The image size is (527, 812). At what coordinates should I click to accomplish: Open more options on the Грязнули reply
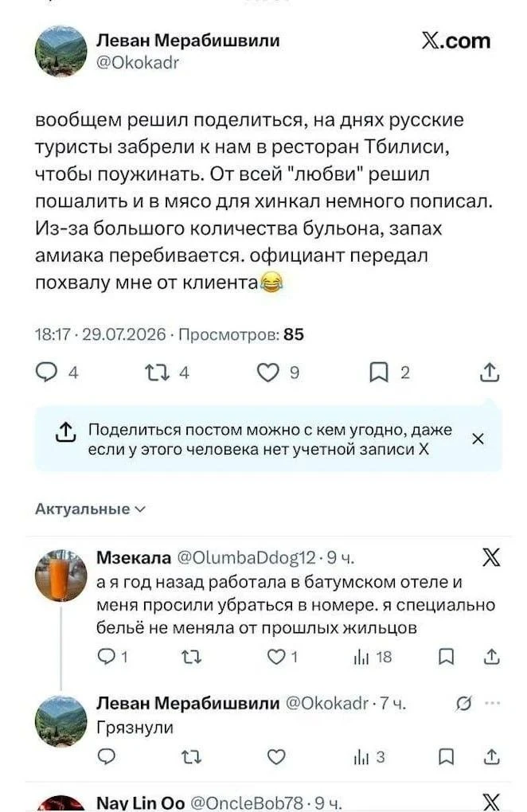coord(492,703)
